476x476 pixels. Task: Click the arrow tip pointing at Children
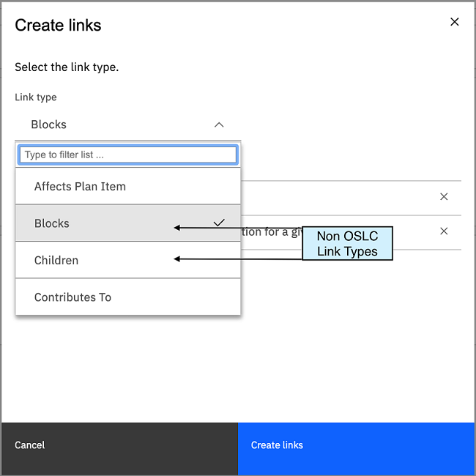point(176,259)
